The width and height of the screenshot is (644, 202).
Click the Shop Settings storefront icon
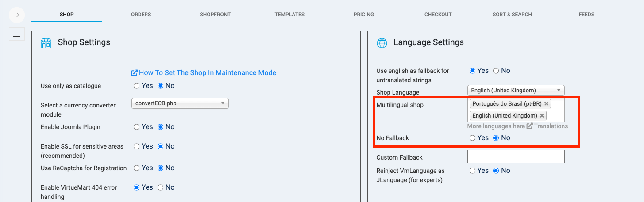pyautogui.click(x=46, y=43)
